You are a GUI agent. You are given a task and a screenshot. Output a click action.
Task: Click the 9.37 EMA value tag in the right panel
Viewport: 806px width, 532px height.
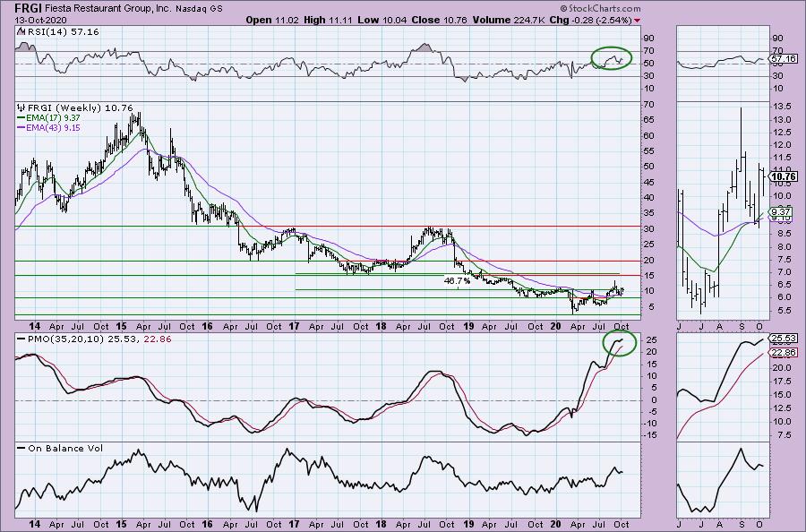[781, 211]
